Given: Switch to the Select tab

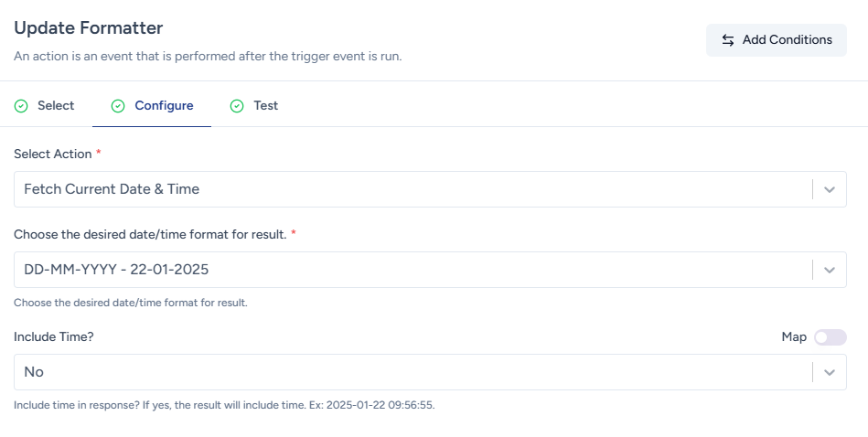Looking at the screenshot, I should point(55,106).
